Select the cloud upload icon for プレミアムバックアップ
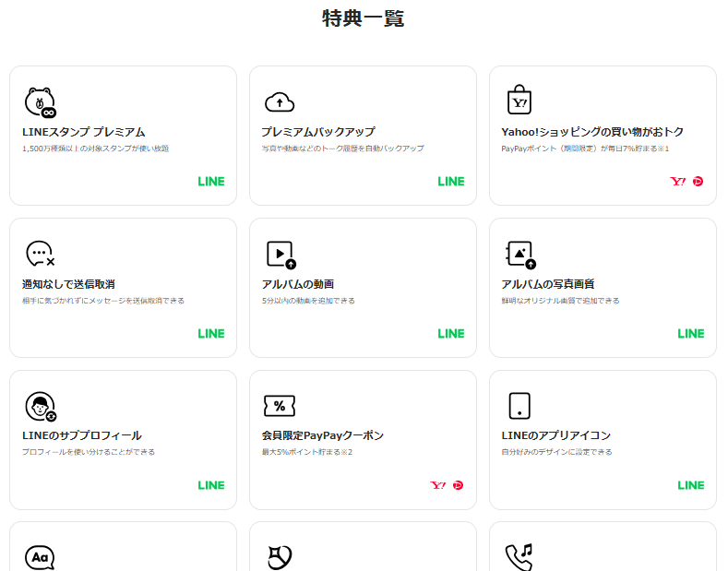Image resolution: width=728 pixels, height=571 pixels. pyautogui.click(x=280, y=101)
